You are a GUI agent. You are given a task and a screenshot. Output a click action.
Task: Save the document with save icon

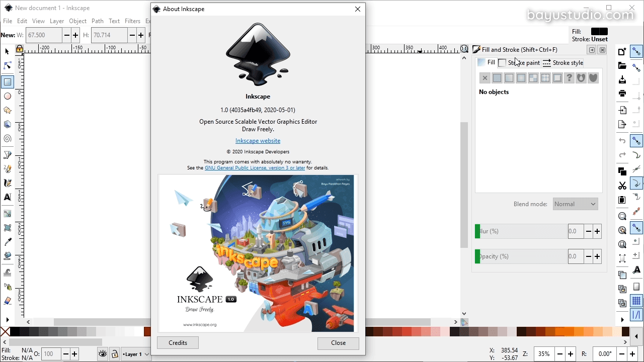[x=622, y=80]
